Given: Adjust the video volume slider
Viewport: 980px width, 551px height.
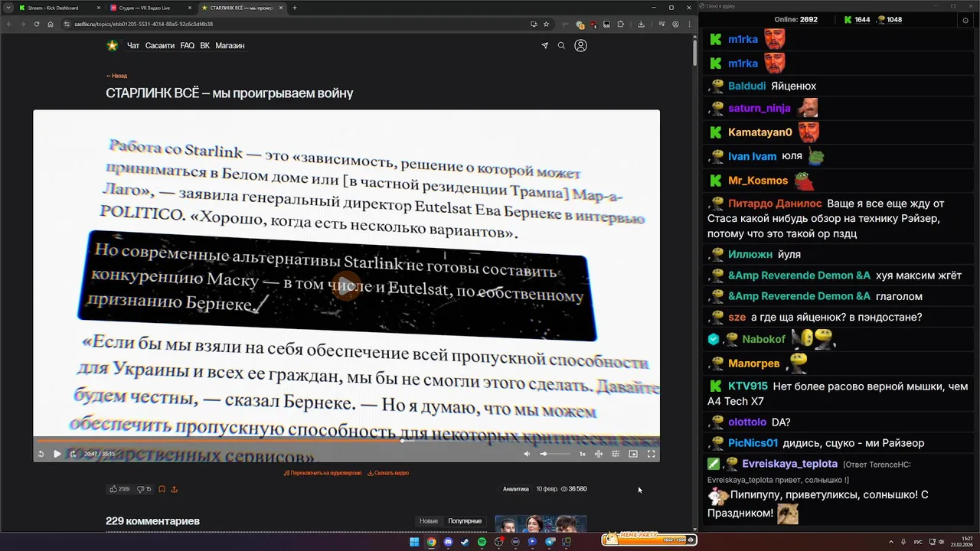Looking at the screenshot, I should click(x=555, y=454).
